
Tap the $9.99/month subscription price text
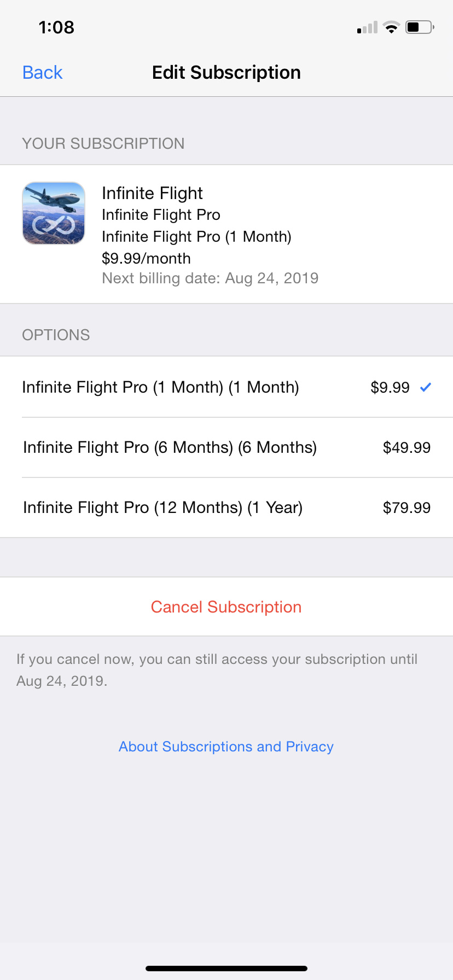pyautogui.click(x=146, y=258)
